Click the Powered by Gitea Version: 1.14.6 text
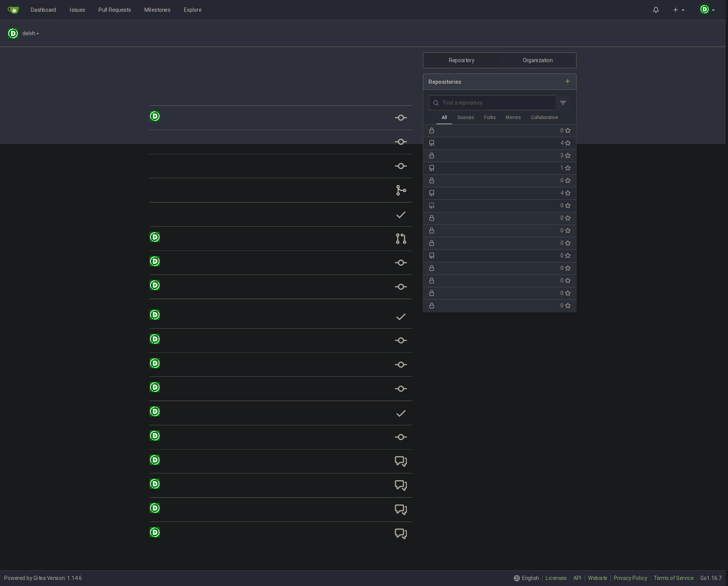Viewport: 728px width, 586px height. [43, 578]
